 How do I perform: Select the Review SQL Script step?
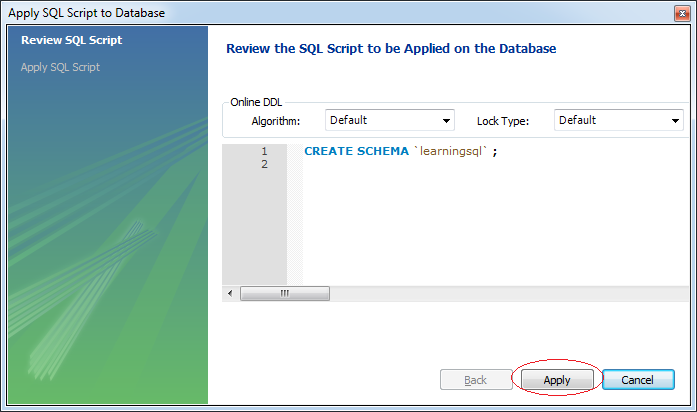point(72,40)
